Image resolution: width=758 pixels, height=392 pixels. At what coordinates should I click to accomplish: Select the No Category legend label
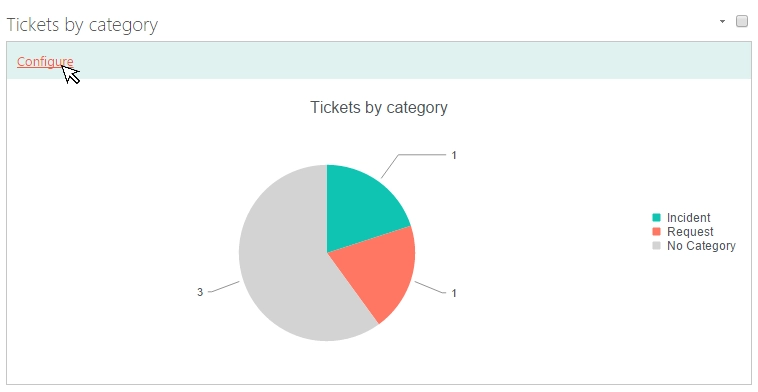(x=701, y=246)
